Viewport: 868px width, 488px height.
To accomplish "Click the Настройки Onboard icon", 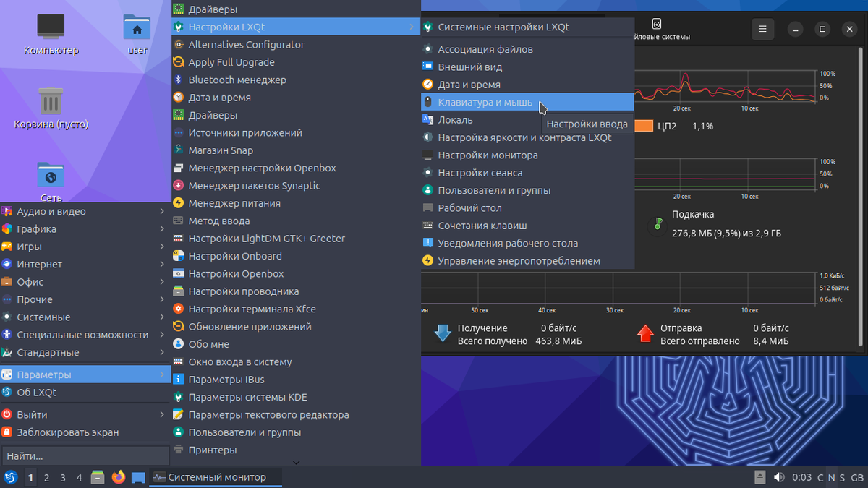I will pyautogui.click(x=179, y=256).
